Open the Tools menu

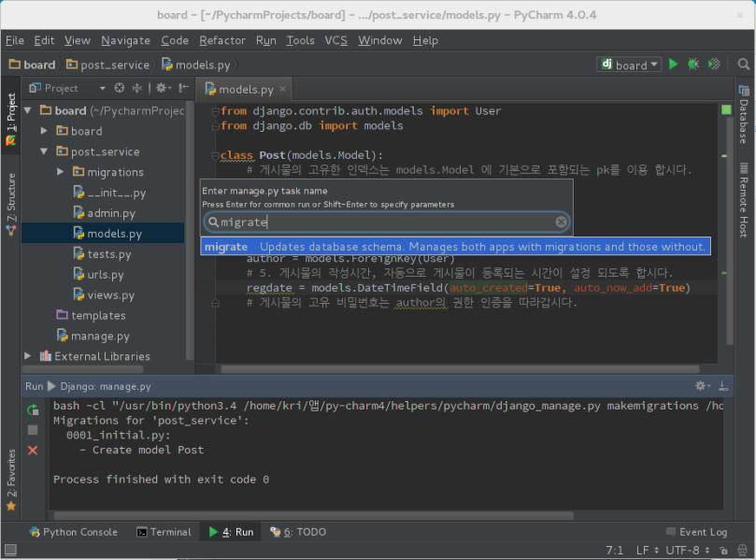coord(300,40)
